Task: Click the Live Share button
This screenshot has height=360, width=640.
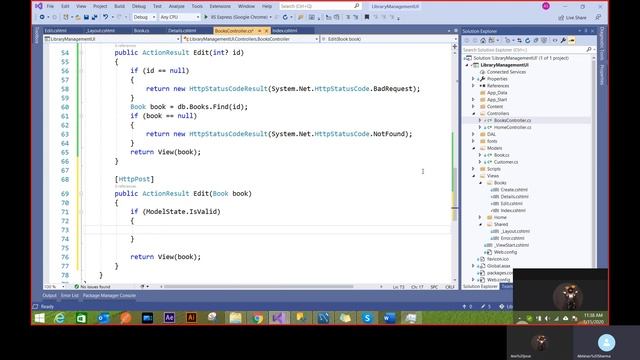Action: 572,18
